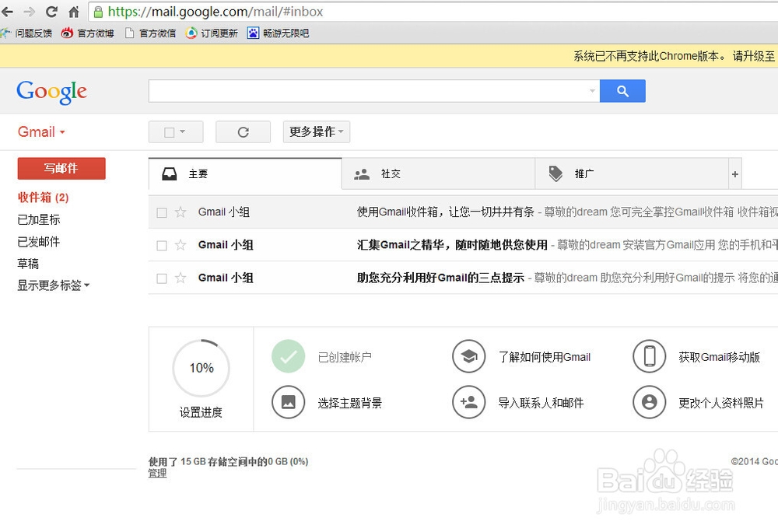Refresh the inbox with the circular arrow button

point(243,132)
